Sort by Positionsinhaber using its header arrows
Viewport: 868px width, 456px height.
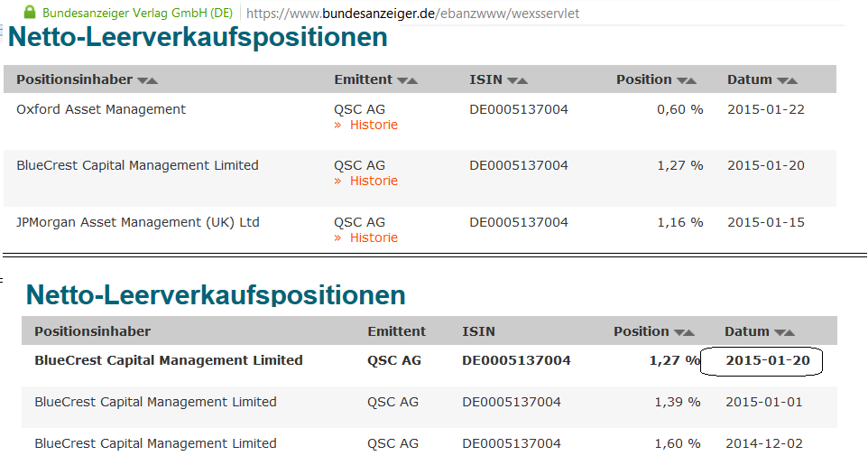(x=147, y=80)
